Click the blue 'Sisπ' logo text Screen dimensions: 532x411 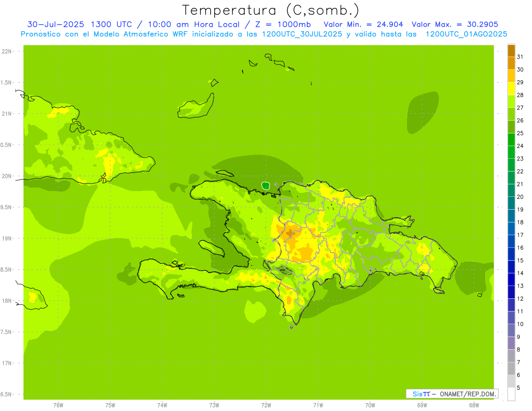pos(421,394)
